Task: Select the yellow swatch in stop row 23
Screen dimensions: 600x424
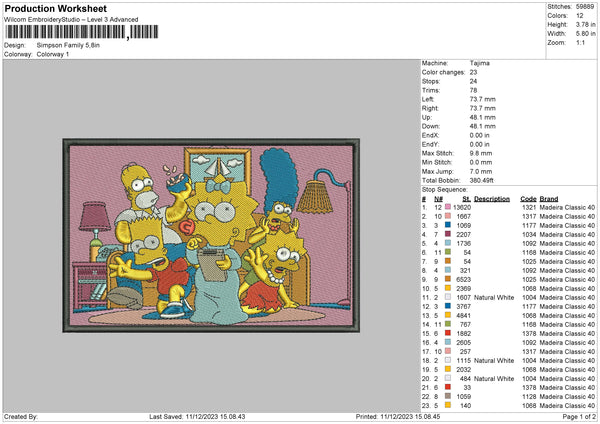Action: click(448, 405)
